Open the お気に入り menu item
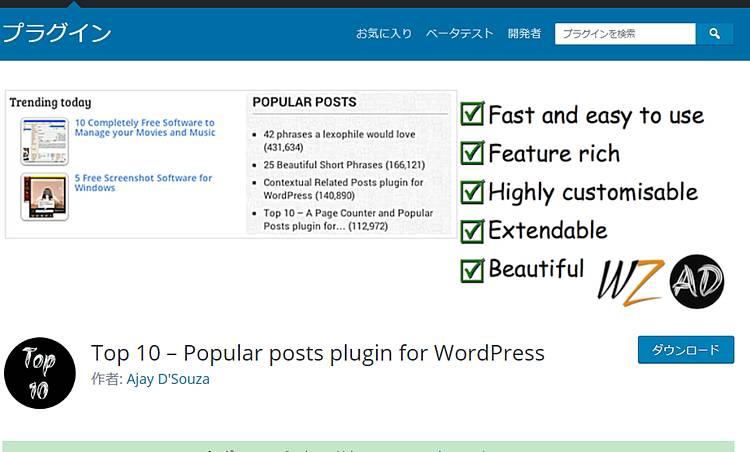The height and width of the screenshot is (452, 750). 384,33
